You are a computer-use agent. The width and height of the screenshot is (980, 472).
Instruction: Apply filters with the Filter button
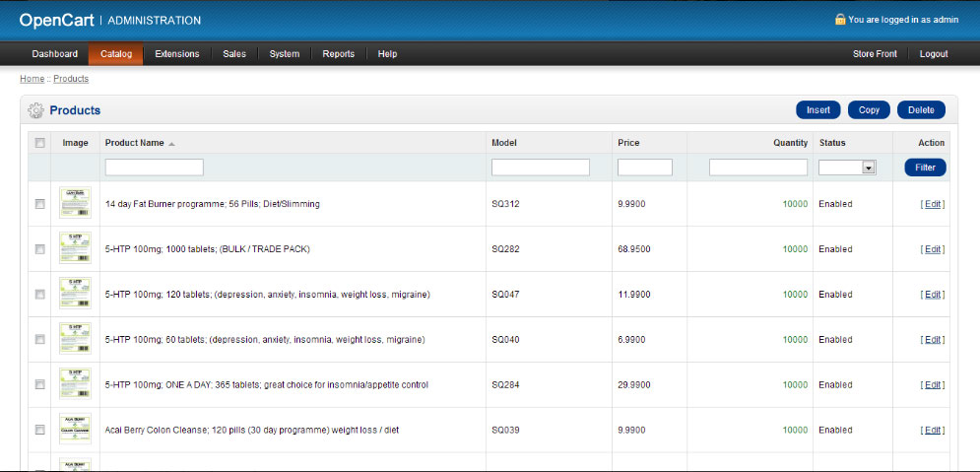click(925, 168)
